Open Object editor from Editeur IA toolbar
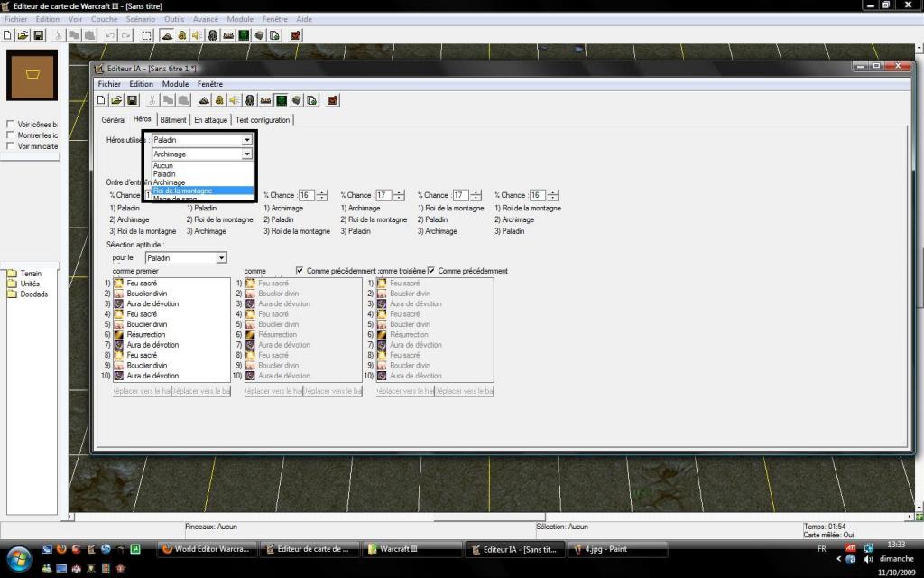The width and height of the screenshot is (924, 578). pos(250,100)
